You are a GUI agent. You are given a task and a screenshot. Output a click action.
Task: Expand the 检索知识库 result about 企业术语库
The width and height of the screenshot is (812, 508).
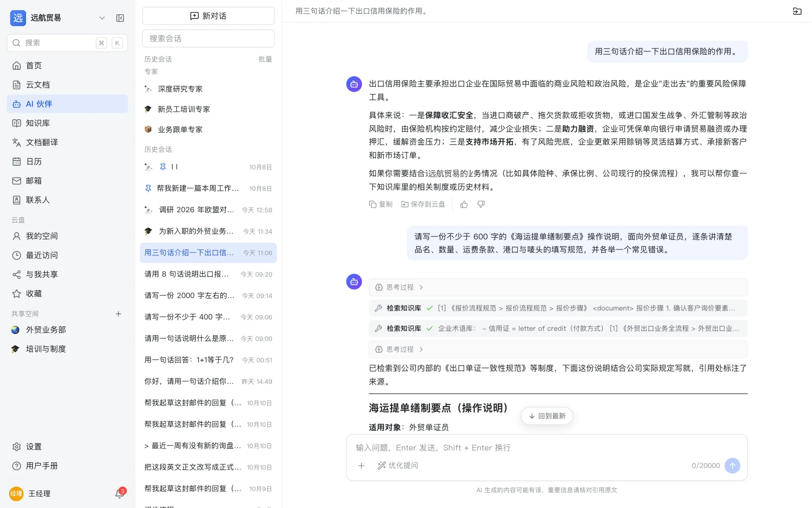[558, 329]
